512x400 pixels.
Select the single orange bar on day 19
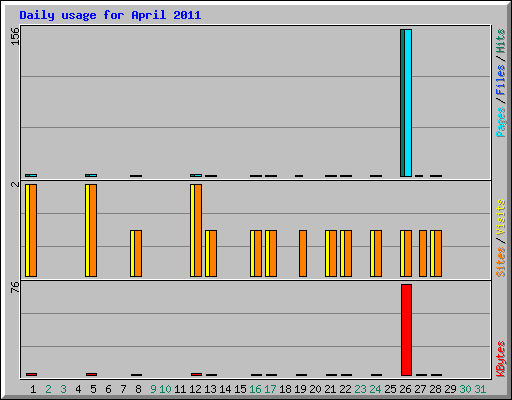[303, 253]
